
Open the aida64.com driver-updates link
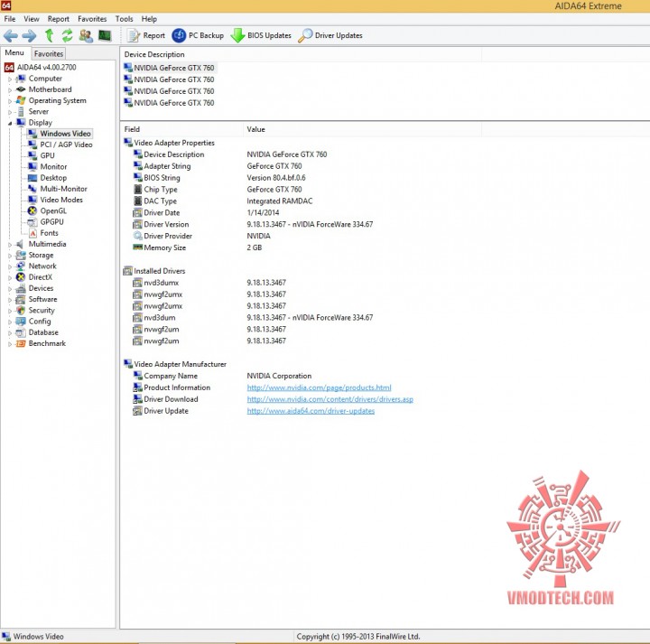click(x=311, y=411)
